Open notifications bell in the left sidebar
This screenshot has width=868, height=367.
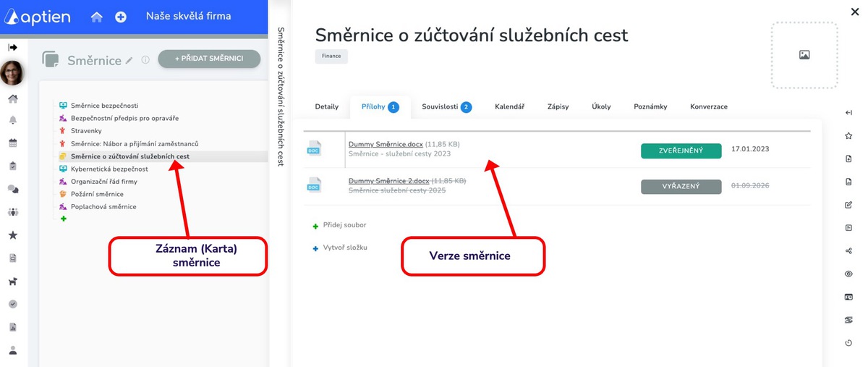[x=12, y=120]
